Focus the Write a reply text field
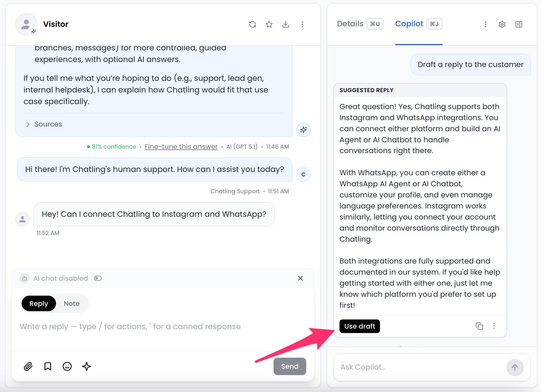The image size is (541, 392). tap(163, 327)
